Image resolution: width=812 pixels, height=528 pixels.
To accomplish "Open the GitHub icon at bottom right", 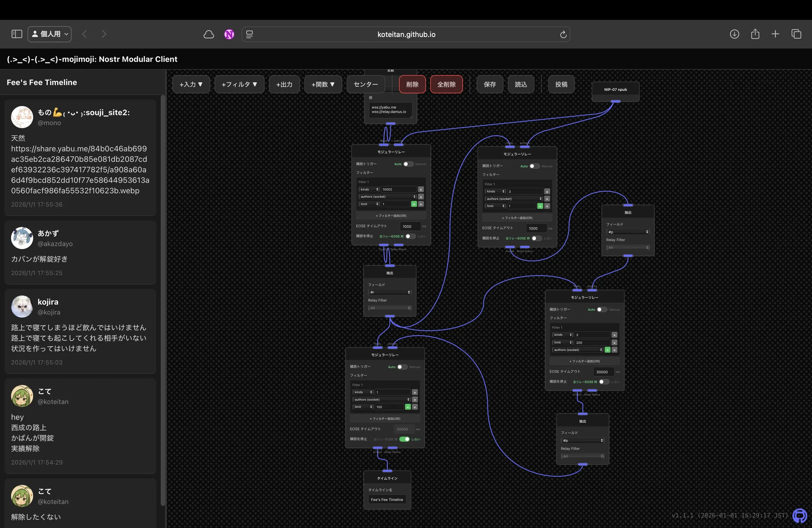I will click(799, 515).
